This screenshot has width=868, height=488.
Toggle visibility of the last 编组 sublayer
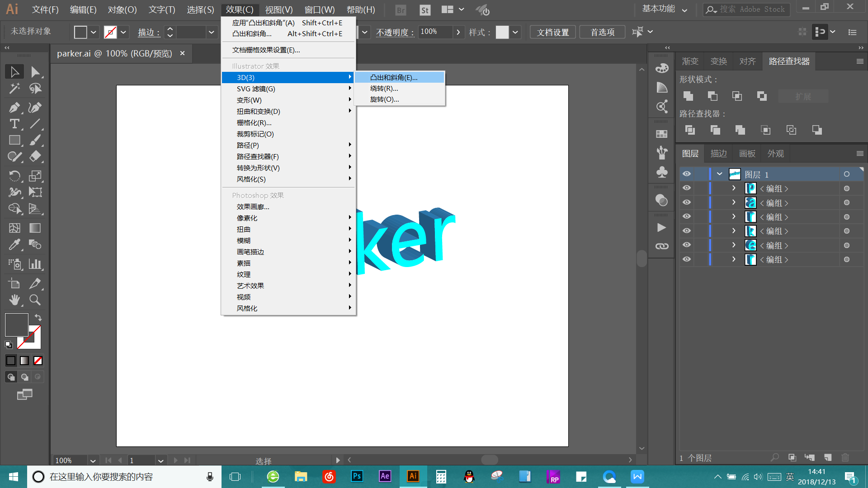coord(687,259)
